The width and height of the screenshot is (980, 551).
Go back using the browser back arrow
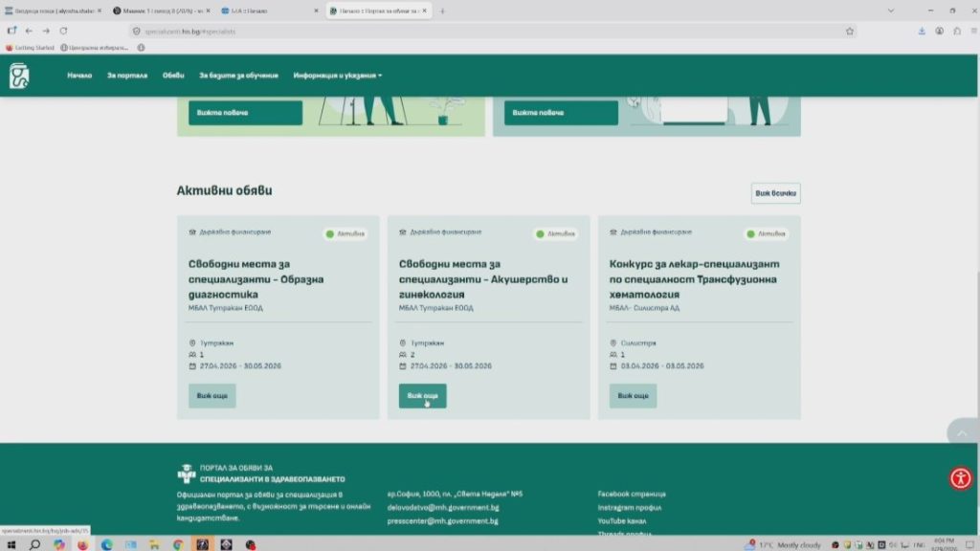[x=29, y=31]
